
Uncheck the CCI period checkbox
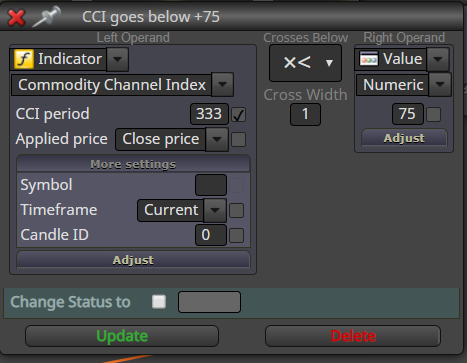(x=239, y=115)
